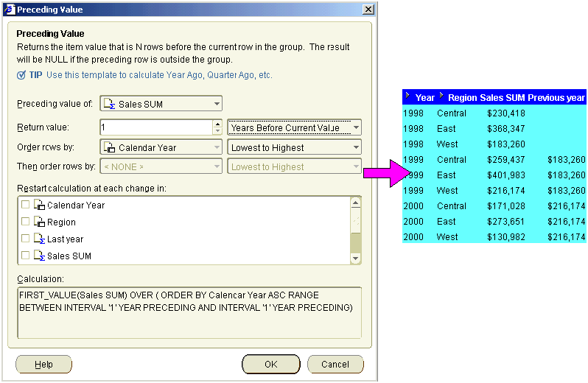The image size is (588, 383).
Task: Click the Calendar Year label in the restart list
Action: pyautogui.click(x=76, y=205)
